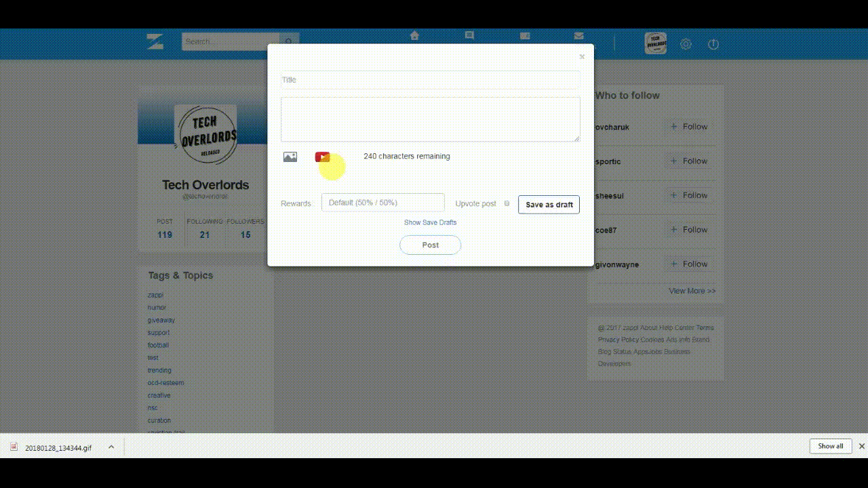Screen dimensions: 868x488
Task: Click Show all downloads button
Action: [830, 446]
